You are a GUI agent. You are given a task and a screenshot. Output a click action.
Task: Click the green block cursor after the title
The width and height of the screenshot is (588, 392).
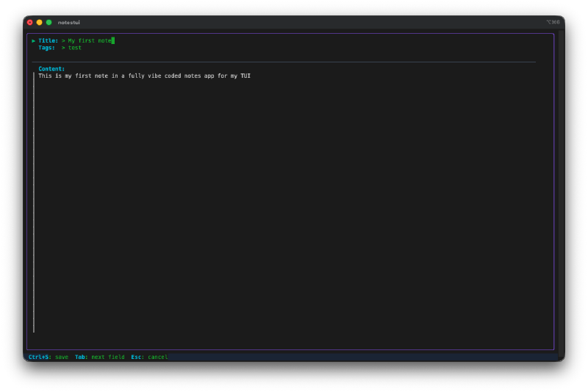113,40
